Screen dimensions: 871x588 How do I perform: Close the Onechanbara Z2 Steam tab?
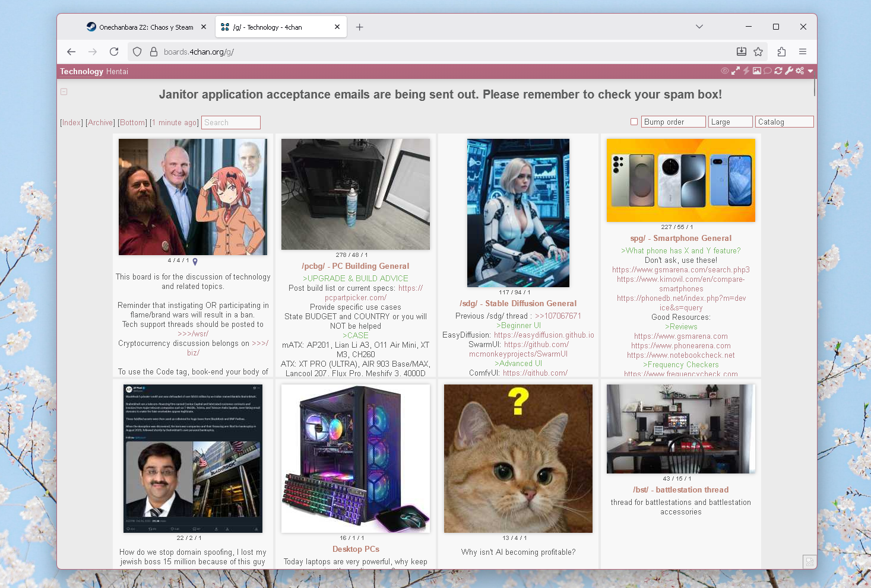pos(204,27)
